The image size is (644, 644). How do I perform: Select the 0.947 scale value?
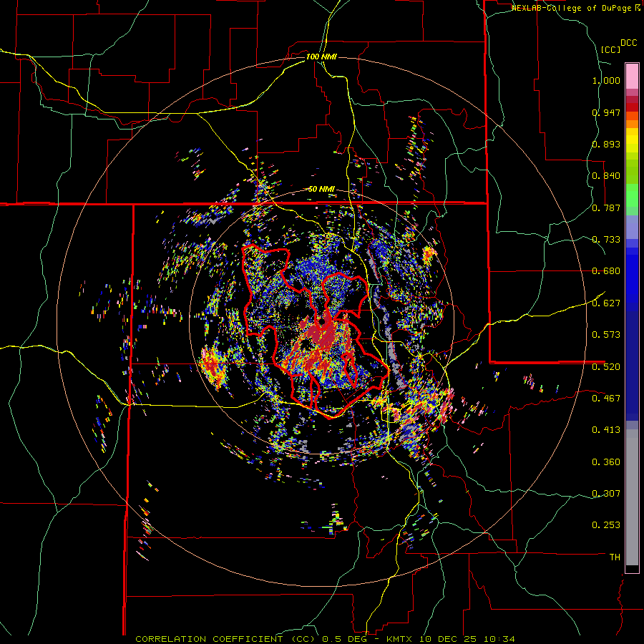(x=606, y=112)
